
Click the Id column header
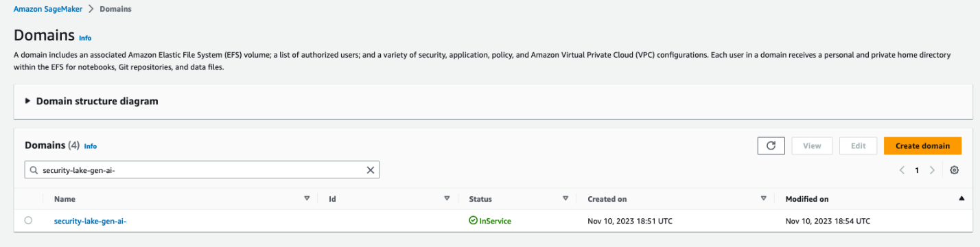point(332,199)
